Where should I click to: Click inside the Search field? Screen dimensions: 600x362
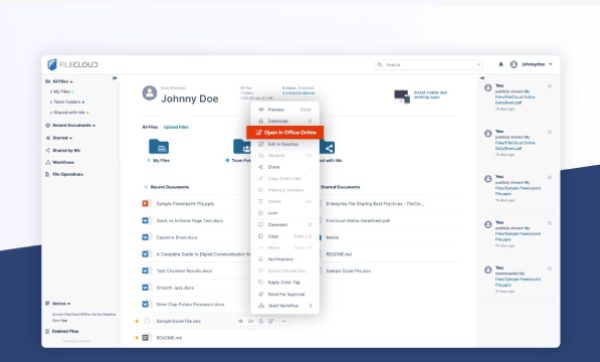click(x=429, y=65)
